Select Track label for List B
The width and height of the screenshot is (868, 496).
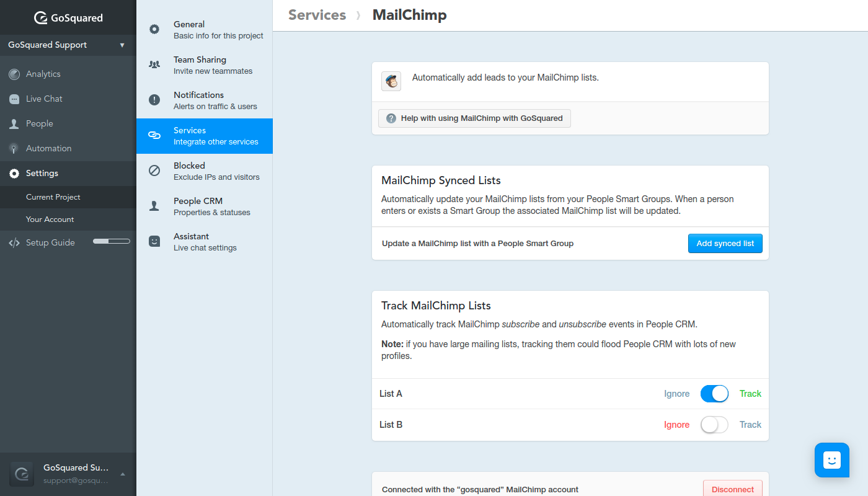tap(750, 425)
